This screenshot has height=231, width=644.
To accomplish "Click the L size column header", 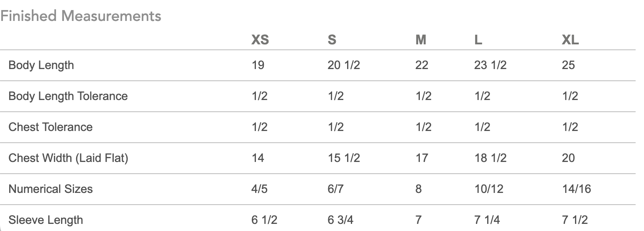I will [478, 40].
